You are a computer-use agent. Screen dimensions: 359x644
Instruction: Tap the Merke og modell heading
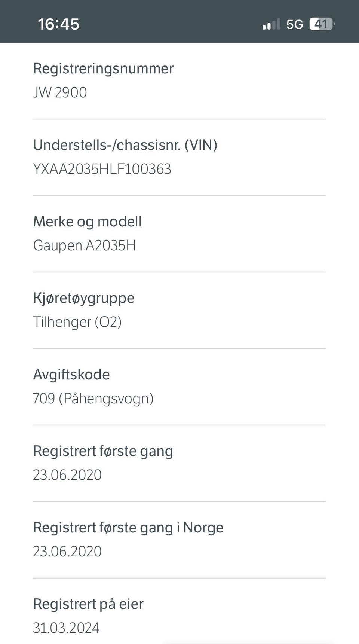[x=87, y=221]
